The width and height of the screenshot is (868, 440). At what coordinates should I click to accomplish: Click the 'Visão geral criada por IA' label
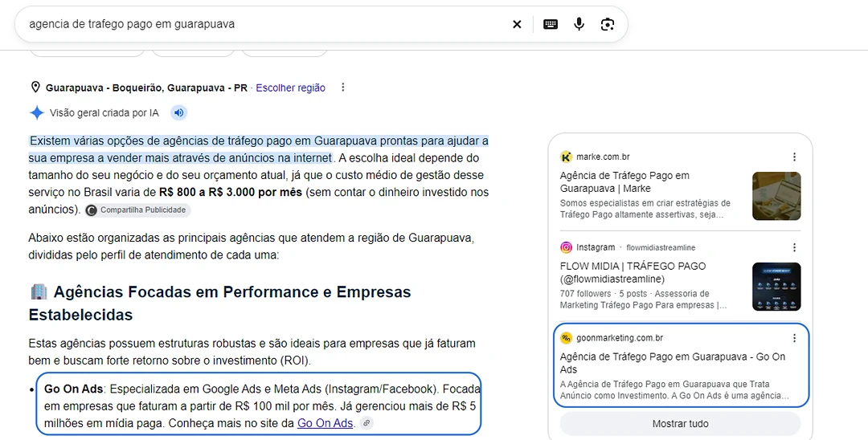[104, 112]
